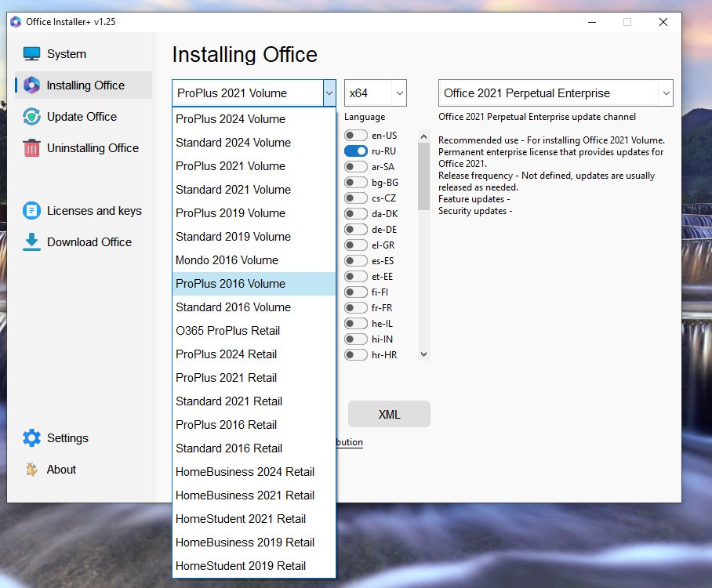This screenshot has height=588, width=712.
Task: Pick O365 ProPlus Retail option
Action: (254, 331)
